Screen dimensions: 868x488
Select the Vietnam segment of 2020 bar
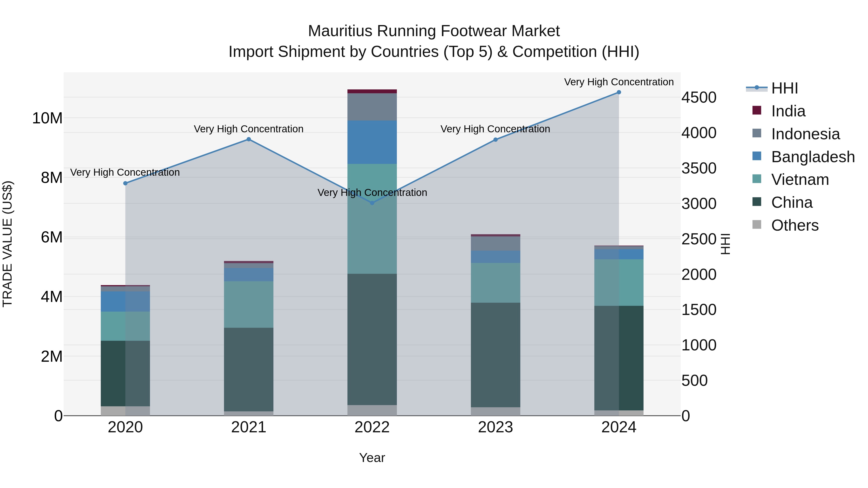(125, 326)
